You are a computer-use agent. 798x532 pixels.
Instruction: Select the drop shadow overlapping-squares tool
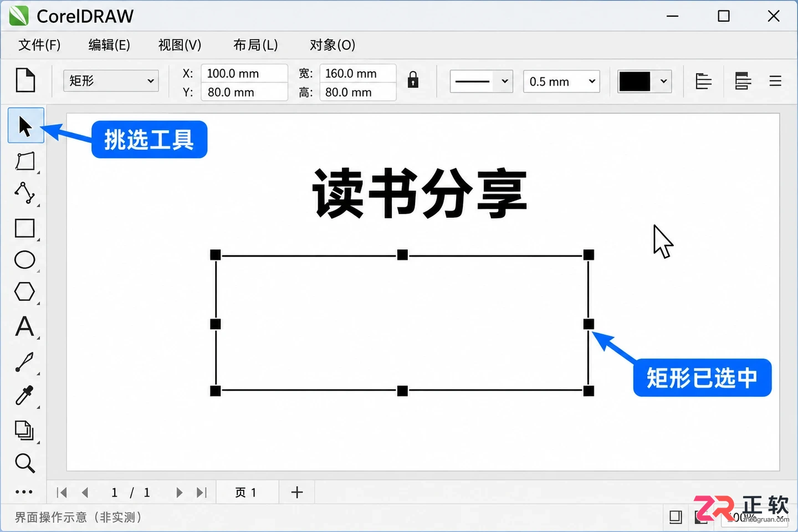pos(24,430)
